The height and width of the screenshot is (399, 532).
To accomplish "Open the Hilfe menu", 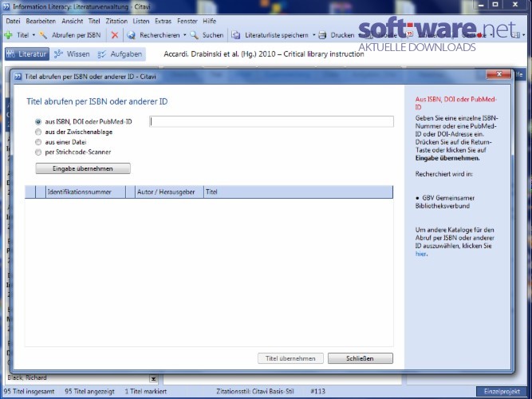I will pos(209,21).
